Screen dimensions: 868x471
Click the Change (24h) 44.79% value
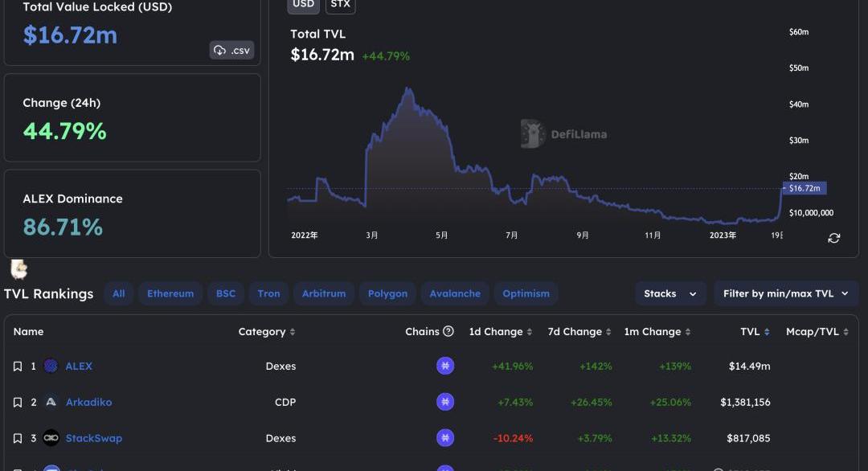pyautogui.click(x=64, y=131)
